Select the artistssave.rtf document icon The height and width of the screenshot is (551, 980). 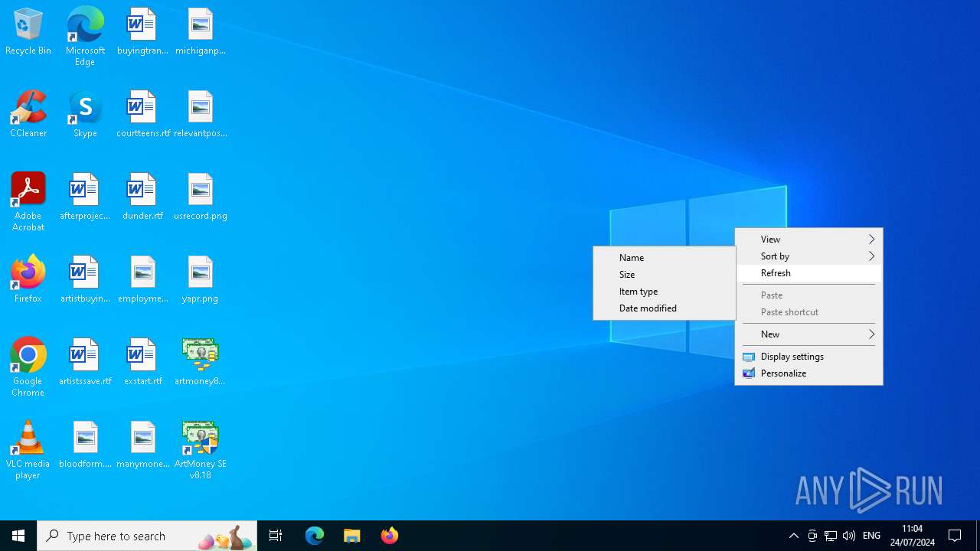click(85, 363)
